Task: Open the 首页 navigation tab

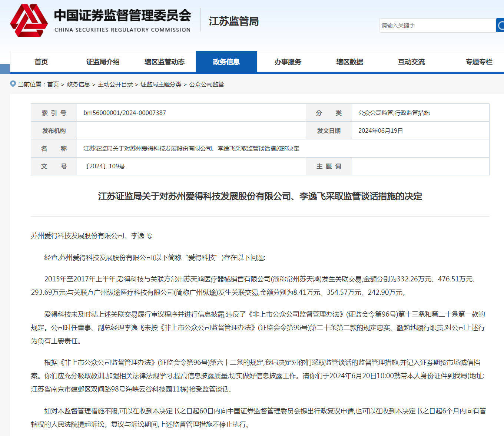Action: (x=41, y=62)
